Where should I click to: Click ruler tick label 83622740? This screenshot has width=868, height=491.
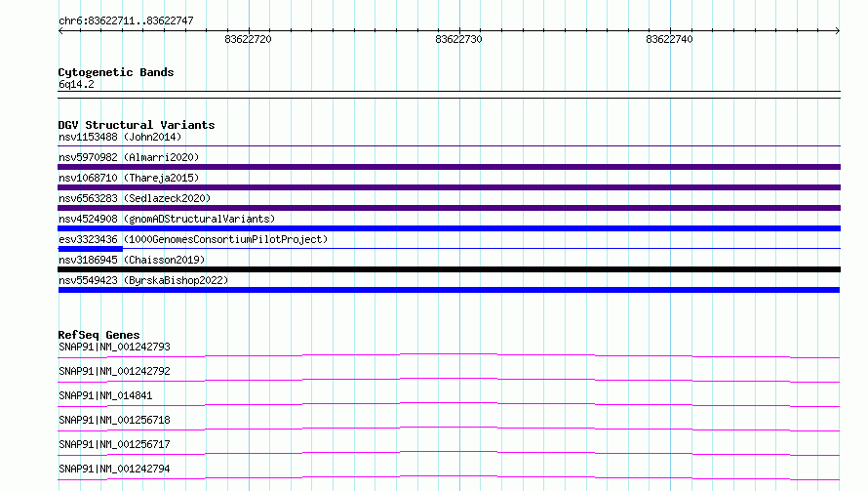point(669,39)
